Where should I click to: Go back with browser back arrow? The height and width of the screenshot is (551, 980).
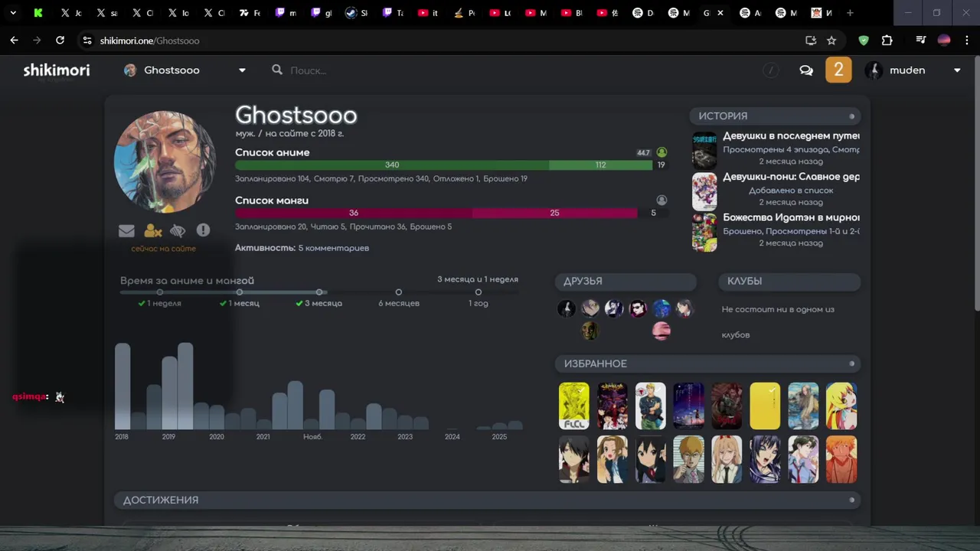click(14, 41)
